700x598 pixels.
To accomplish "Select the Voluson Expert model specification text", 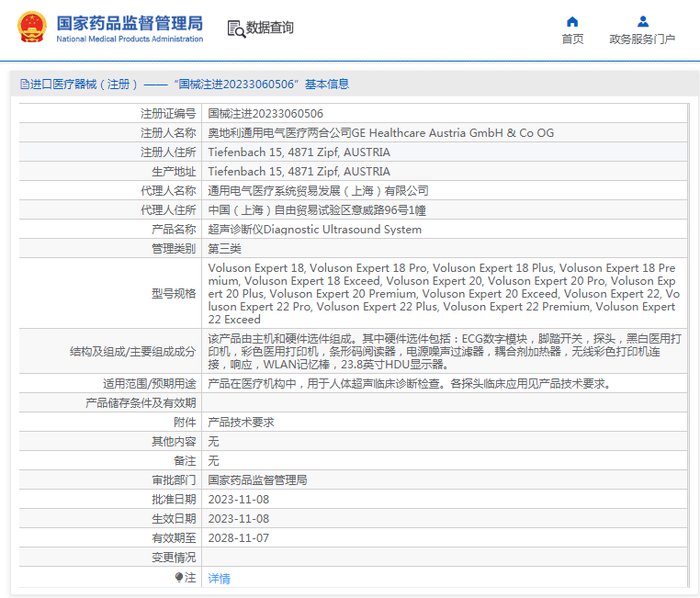I will [444, 294].
